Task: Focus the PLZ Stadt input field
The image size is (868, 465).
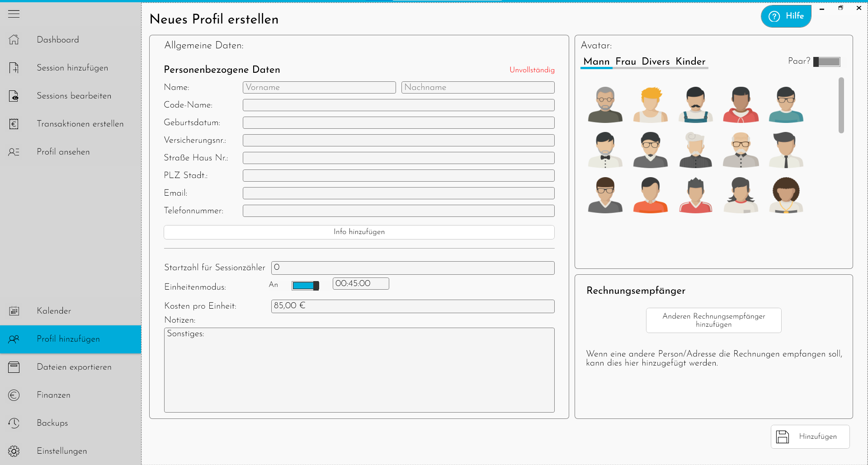Action: coord(398,176)
